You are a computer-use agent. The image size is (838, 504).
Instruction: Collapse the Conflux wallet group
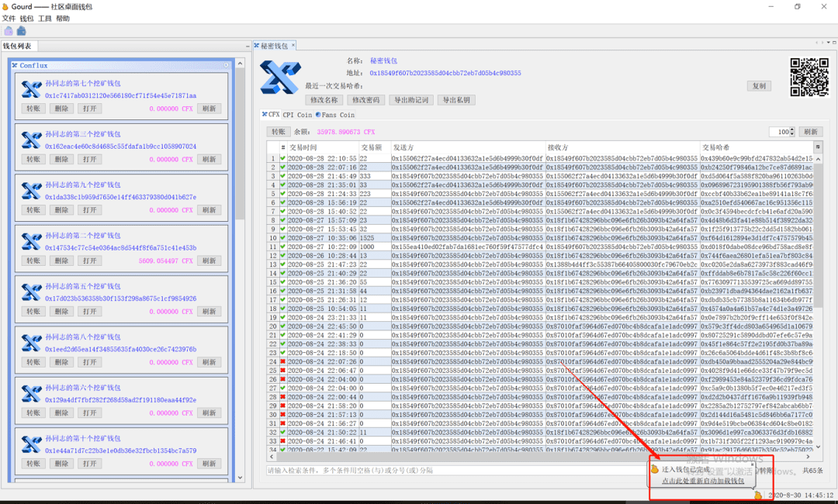(x=226, y=65)
